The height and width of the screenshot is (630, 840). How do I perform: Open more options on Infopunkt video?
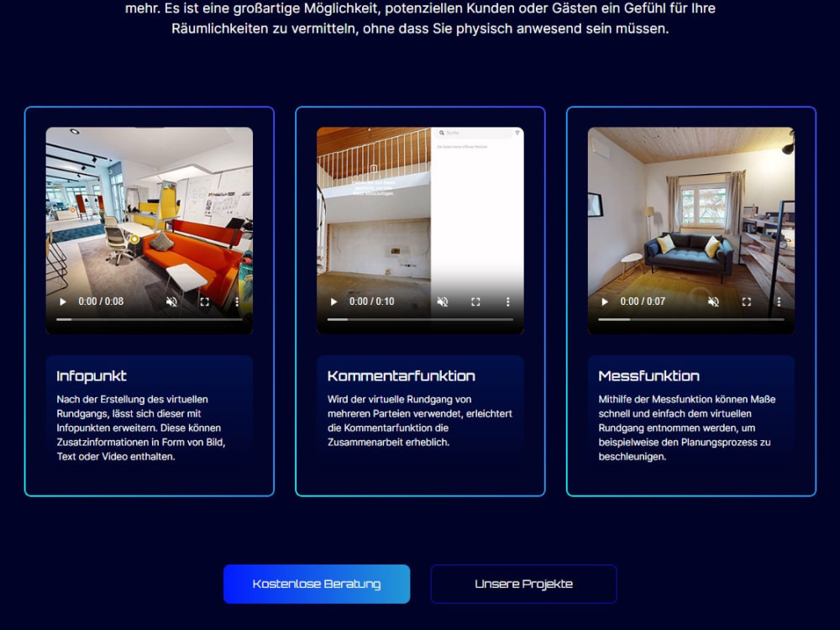237,302
